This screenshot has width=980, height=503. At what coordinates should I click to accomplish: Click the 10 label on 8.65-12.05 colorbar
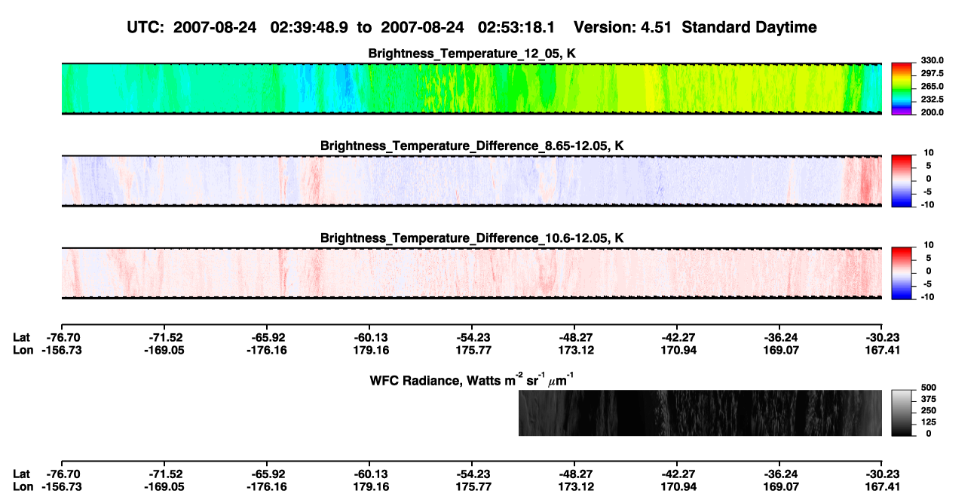tap(929, 152)
